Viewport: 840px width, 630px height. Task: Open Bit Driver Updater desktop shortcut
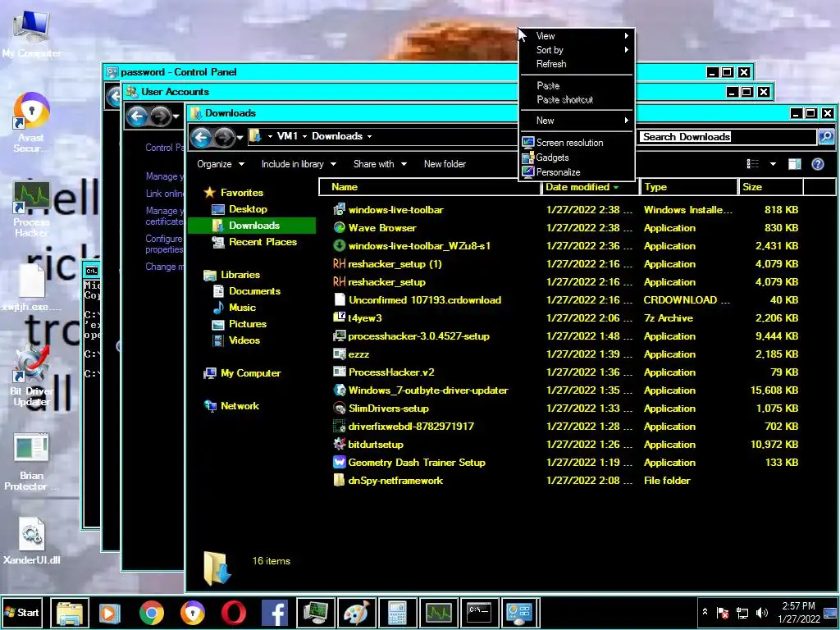pyautogui.click(x=31, y=377)
